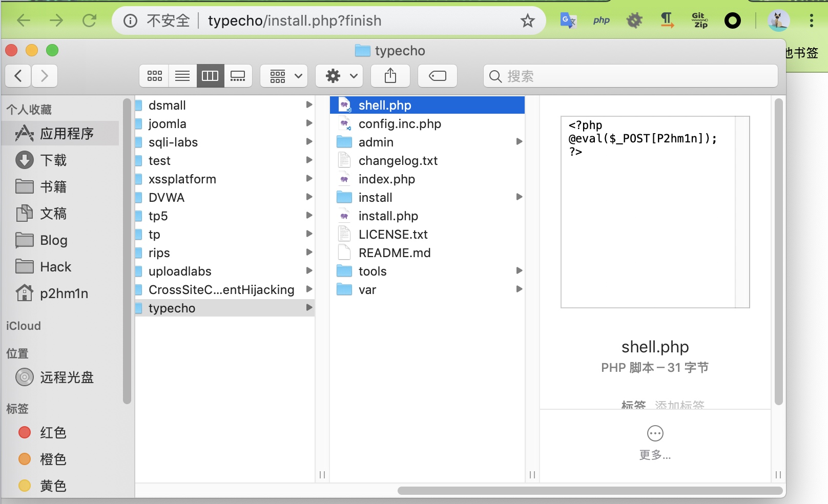
Task: Select the sqli-labs folder
Action: click(x=225, y=142)
